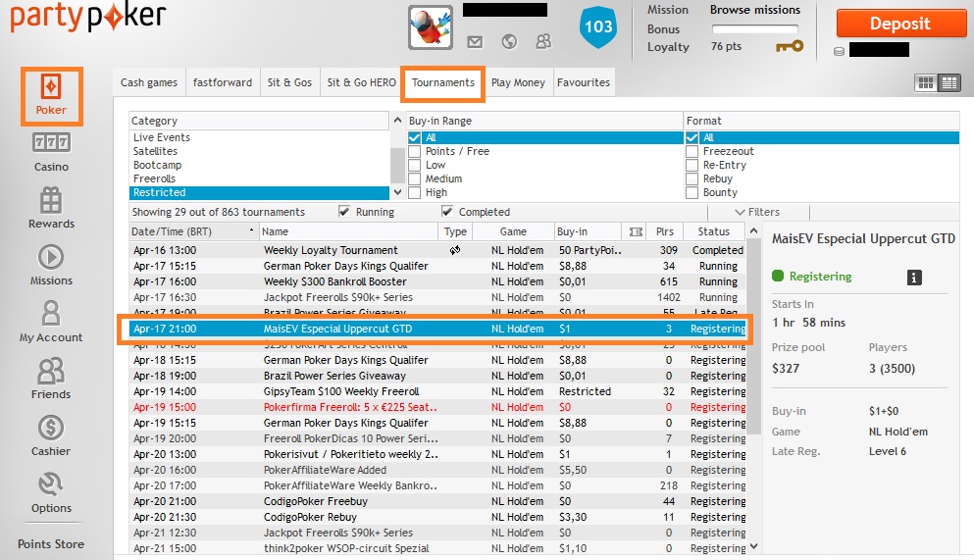Switch to list view layout icon
This screenshot has height=560, width=974.
949,82
